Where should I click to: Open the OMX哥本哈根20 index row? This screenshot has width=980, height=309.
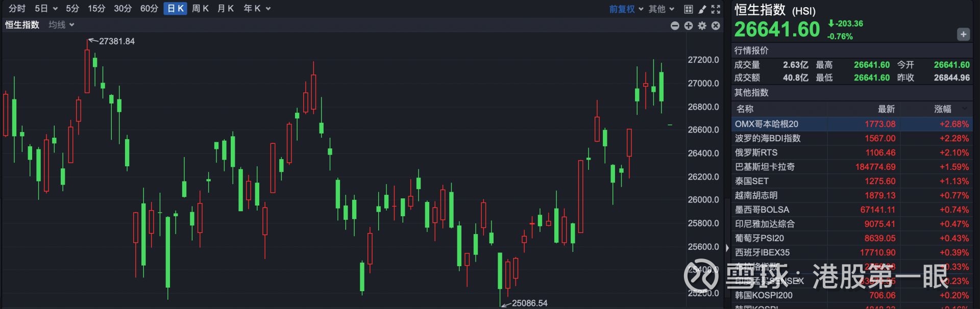coord(767,124)
